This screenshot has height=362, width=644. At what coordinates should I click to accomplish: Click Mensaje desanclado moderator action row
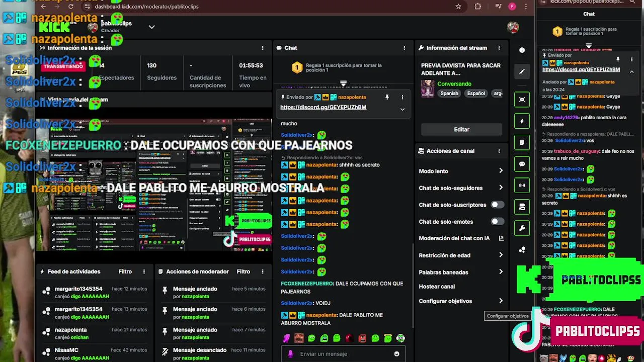coord(213,353)
